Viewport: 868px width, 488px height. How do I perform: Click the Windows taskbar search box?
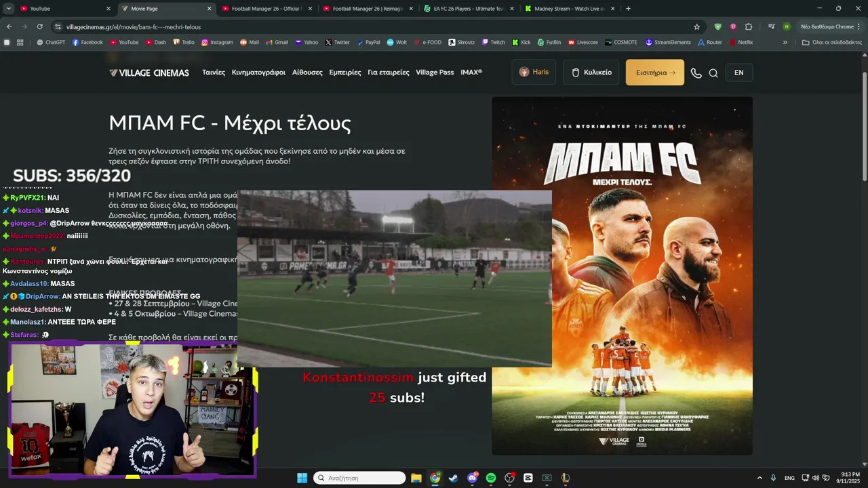[x=359, y=478]
